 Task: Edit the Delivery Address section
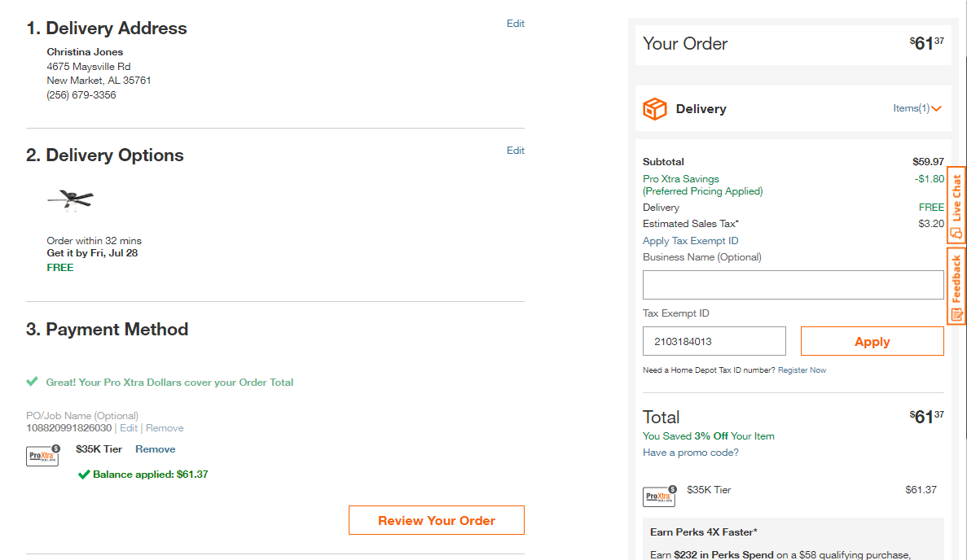[x=516, y=24]
